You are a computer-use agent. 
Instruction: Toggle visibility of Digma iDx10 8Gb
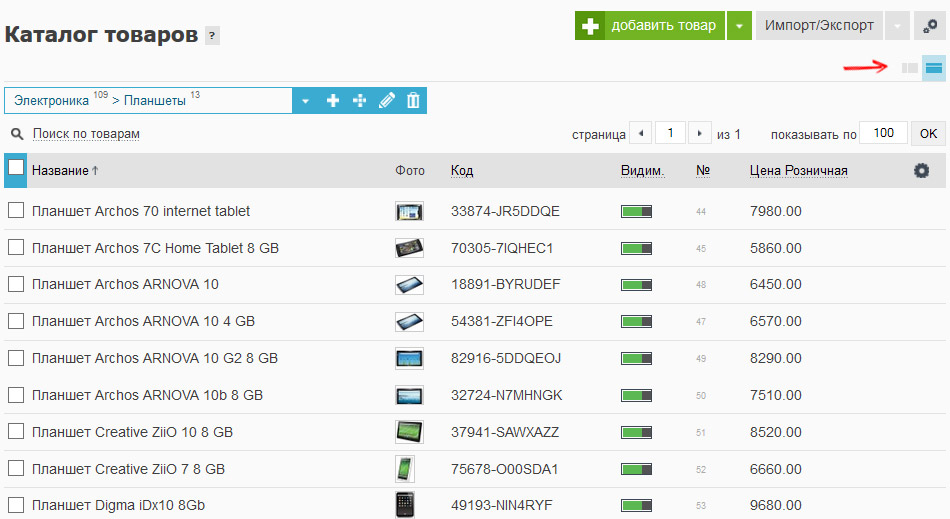(x=636, y=505)
